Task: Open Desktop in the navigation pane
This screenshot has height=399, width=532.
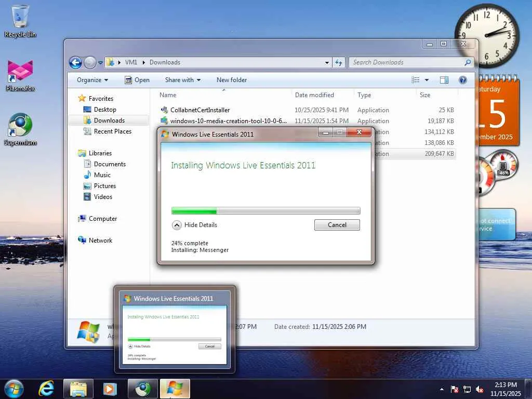Action: (x=105, y=110)
